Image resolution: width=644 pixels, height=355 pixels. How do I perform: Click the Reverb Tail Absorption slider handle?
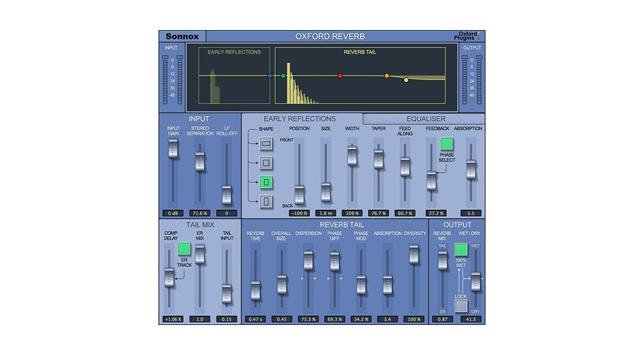(x=388, y=285)
